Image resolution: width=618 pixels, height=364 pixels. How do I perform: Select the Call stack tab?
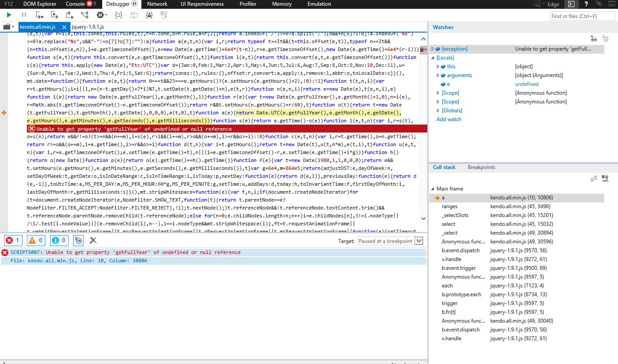pyautogui.click(x=444, y=167)
